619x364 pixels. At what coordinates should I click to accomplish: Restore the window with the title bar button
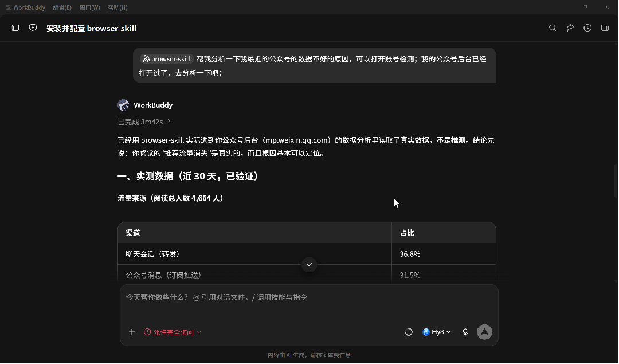(x=585, y=7)
